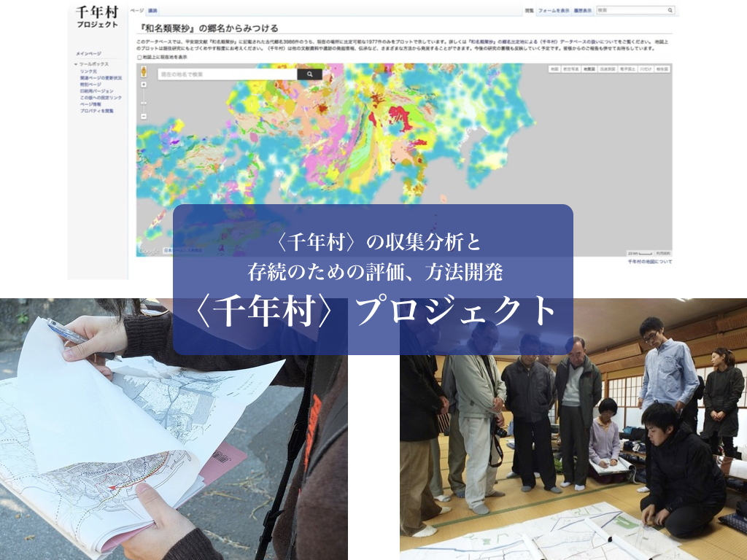Image resolution: width=747 pixels, height=560 pixels.
Task: Open the 千年村 プロジェクト site logo
Action: (x=96, y=17)
